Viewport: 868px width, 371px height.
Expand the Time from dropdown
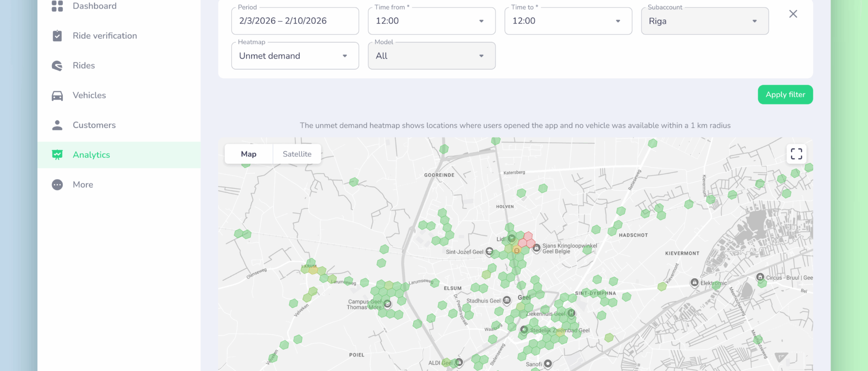point(431,21)
